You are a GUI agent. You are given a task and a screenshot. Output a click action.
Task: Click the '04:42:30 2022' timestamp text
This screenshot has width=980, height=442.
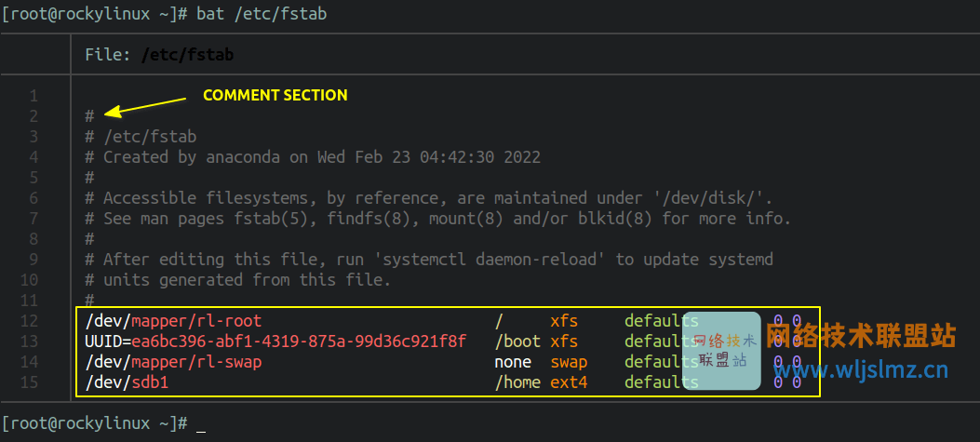point(480,157)
